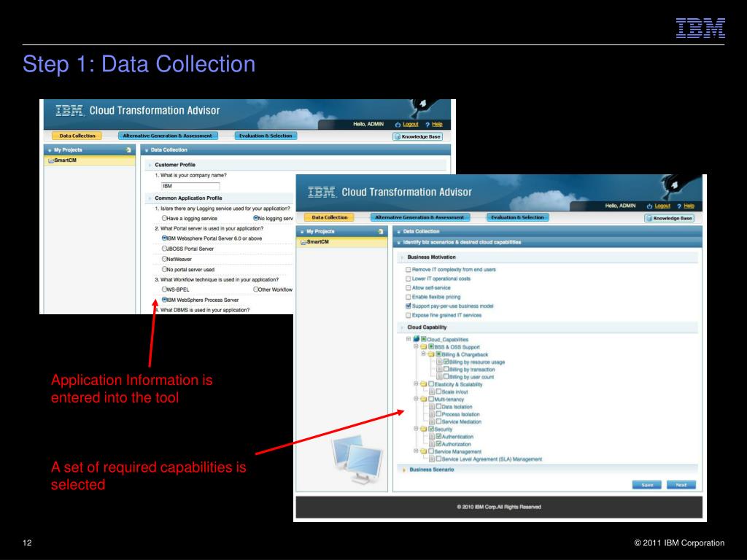
Task: Check Process Isolation capability
Action: pos(438,414)
